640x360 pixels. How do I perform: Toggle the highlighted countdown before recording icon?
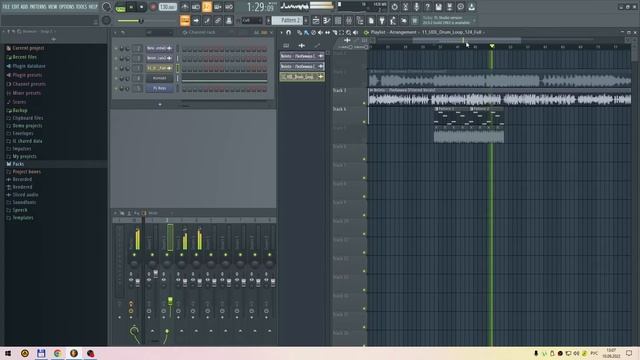coord(207,7)
